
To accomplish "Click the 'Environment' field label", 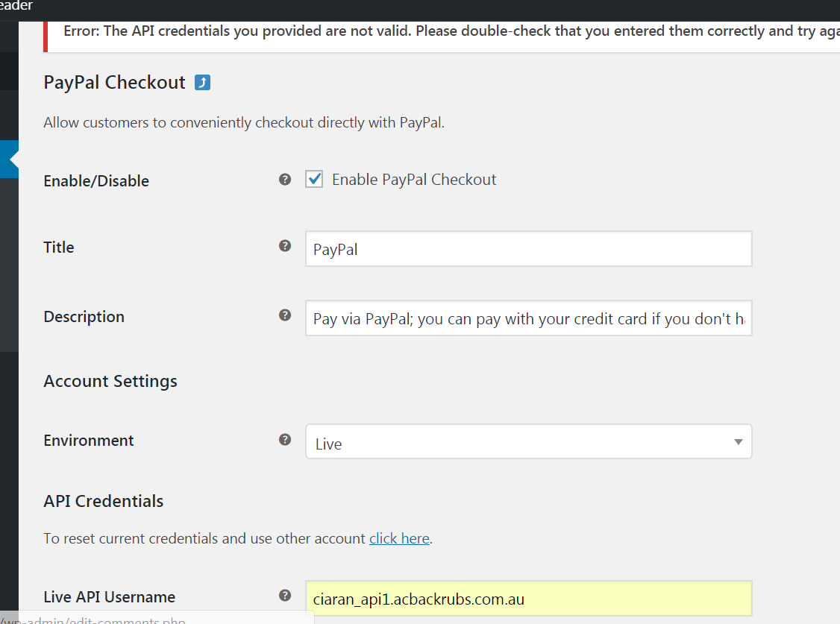I will pyautogui.click(x=89, y=441).
